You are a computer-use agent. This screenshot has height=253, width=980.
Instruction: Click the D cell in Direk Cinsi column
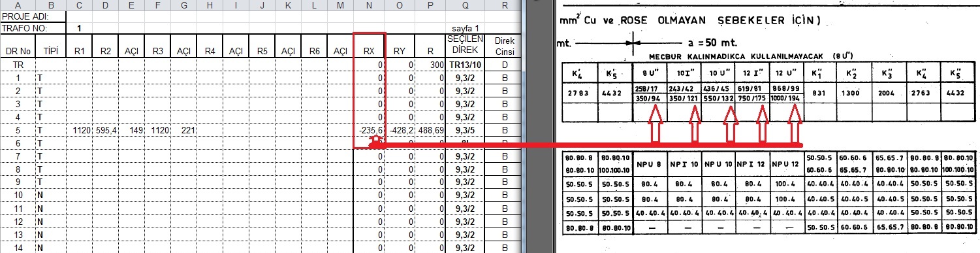(504, 65)
